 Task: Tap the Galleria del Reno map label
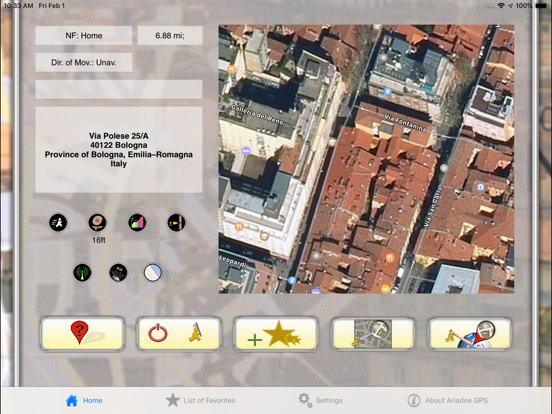coord(257,114)
